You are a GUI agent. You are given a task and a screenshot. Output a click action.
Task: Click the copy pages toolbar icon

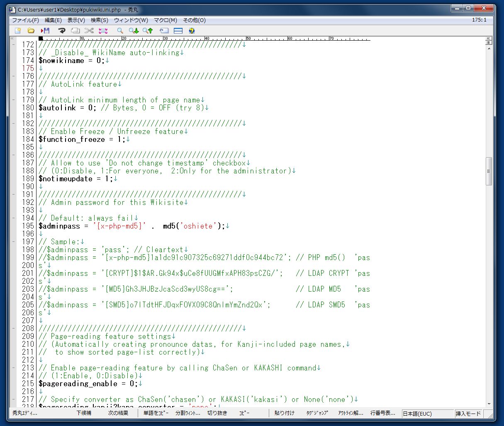coord(75,31)
